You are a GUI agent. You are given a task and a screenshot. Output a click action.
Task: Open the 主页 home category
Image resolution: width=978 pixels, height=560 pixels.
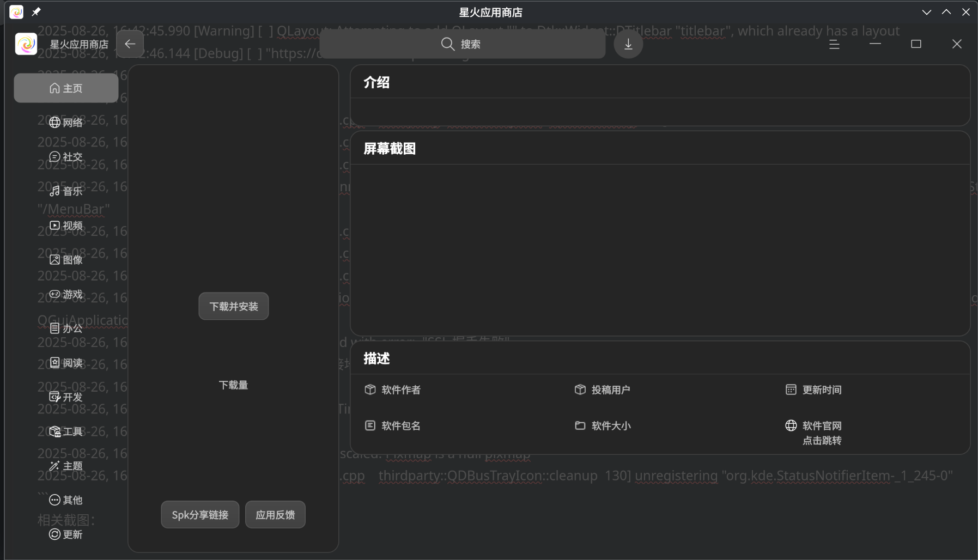(66, 88)
